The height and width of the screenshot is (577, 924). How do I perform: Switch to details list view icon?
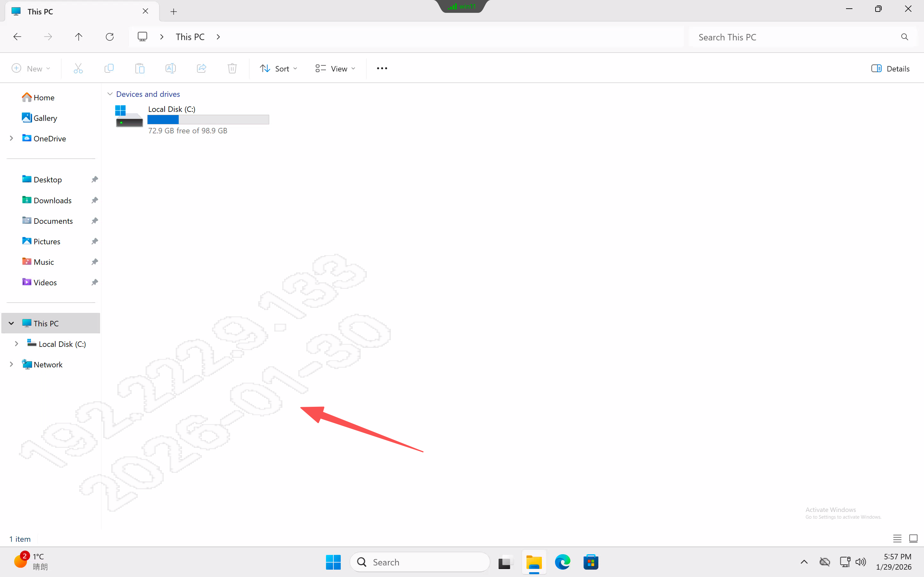pyautogui.click(x=897, y=539)
